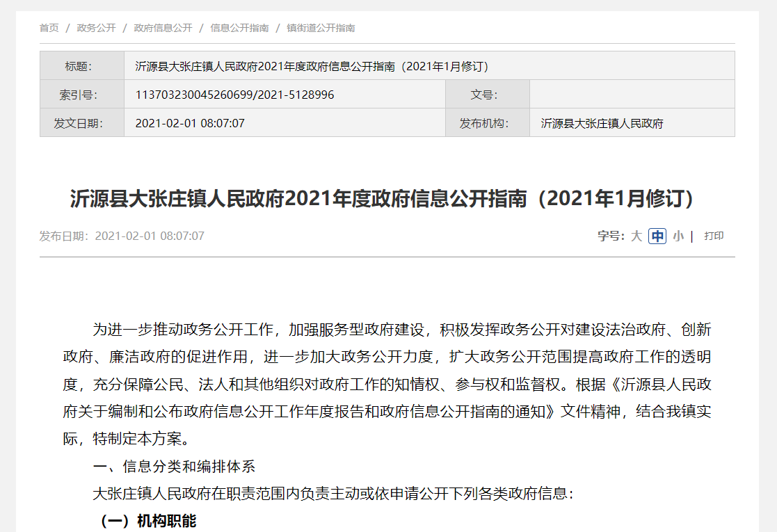Screen dimensions: 777x532
Task: Switch font size to 小 (small)
Action: [678, 236]
